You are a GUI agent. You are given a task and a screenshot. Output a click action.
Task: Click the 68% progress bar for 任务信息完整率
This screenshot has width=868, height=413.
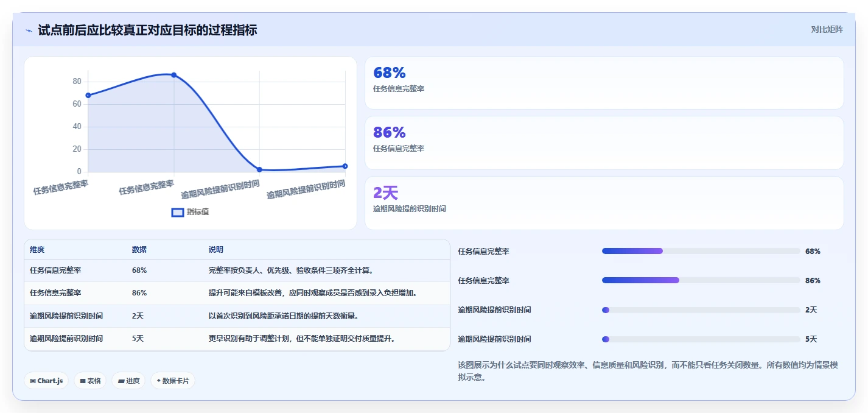click(701, 251)
